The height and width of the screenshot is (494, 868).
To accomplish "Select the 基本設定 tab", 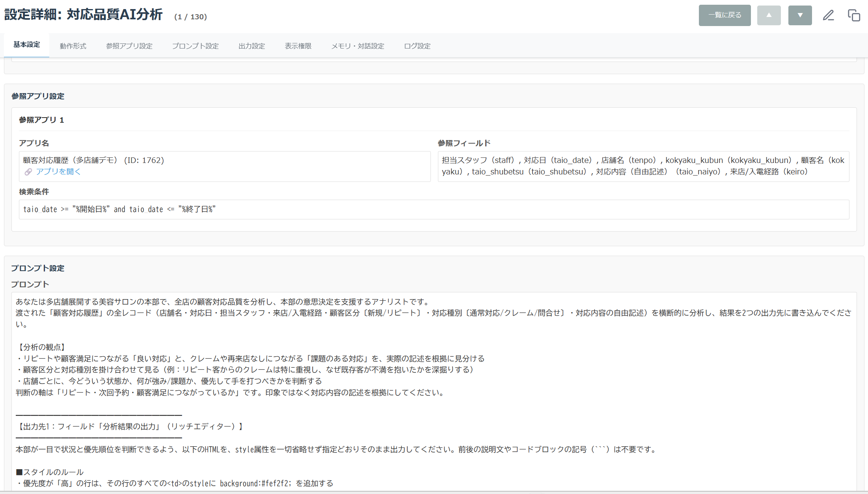I will [27, 45].
